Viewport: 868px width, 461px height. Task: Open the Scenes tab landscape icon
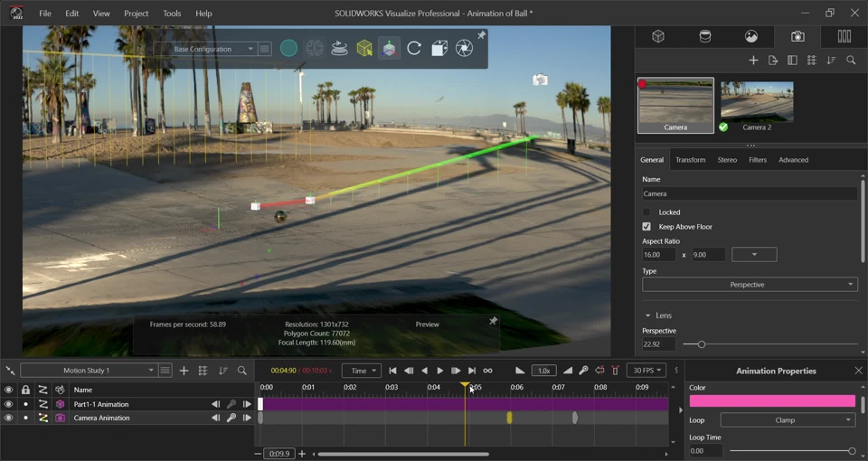point(751,37)
